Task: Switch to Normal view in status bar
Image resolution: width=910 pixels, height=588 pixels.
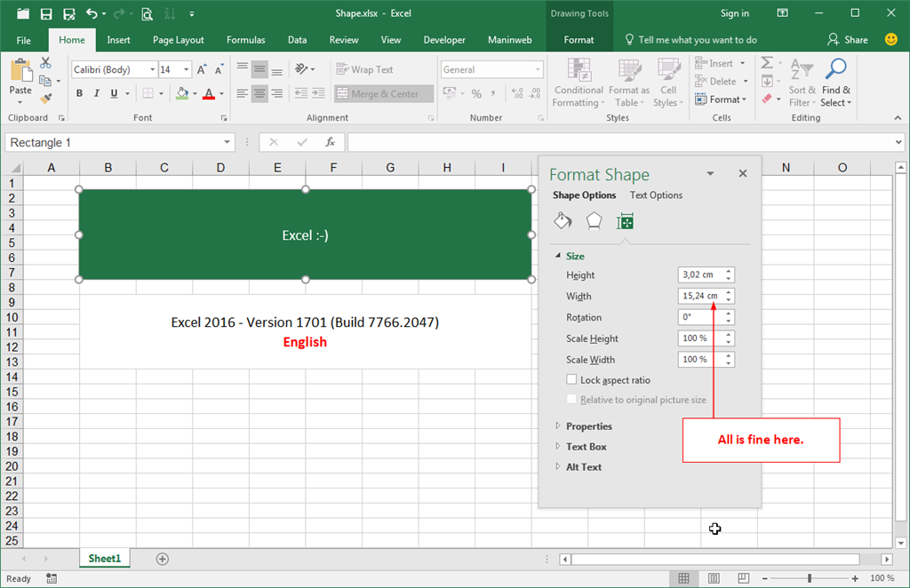Action: tap(683, 577)
